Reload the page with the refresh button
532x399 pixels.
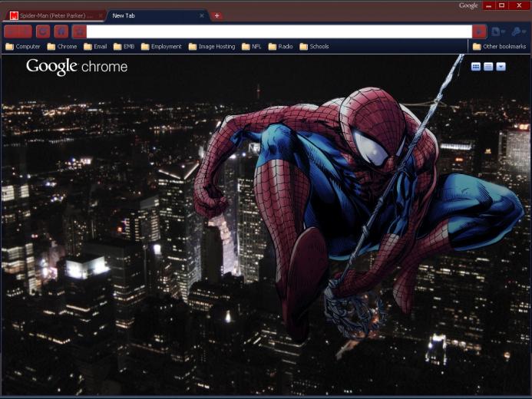(x=43, y=31)
